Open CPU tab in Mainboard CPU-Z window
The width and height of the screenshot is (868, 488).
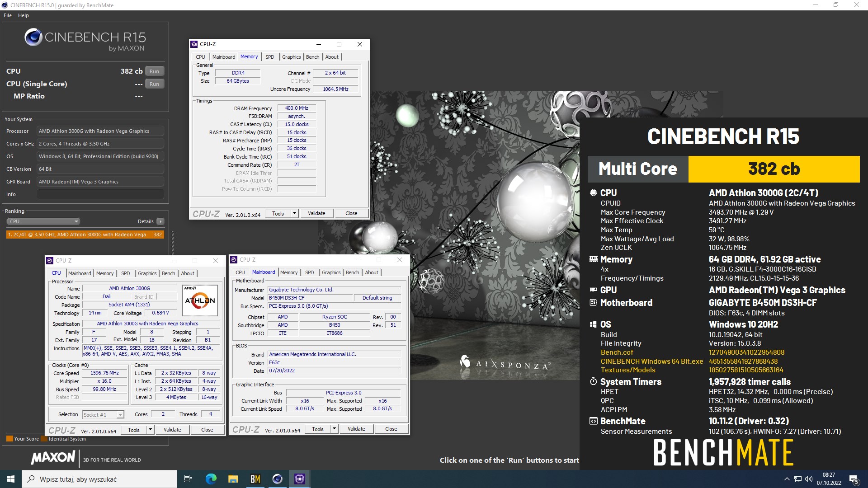click(241, 272)
